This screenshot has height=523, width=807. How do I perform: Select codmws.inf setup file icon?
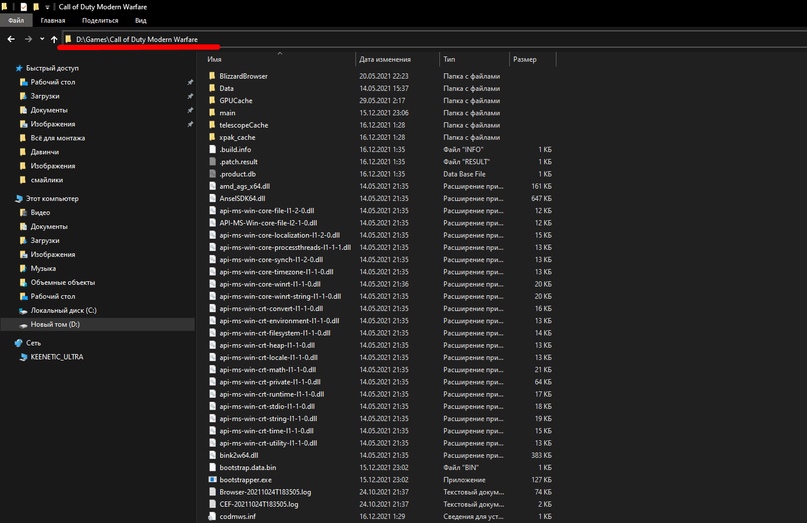(x=212, y=516)
